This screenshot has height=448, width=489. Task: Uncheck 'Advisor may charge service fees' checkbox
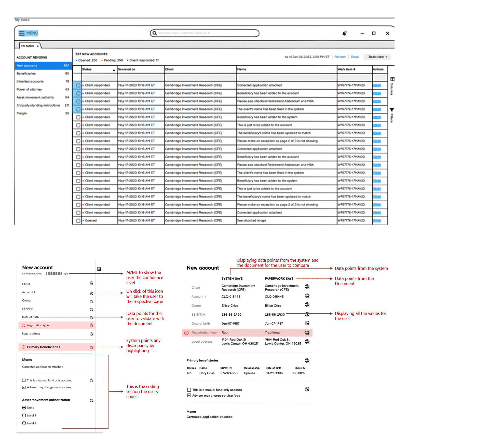click(x=189, y=396)
